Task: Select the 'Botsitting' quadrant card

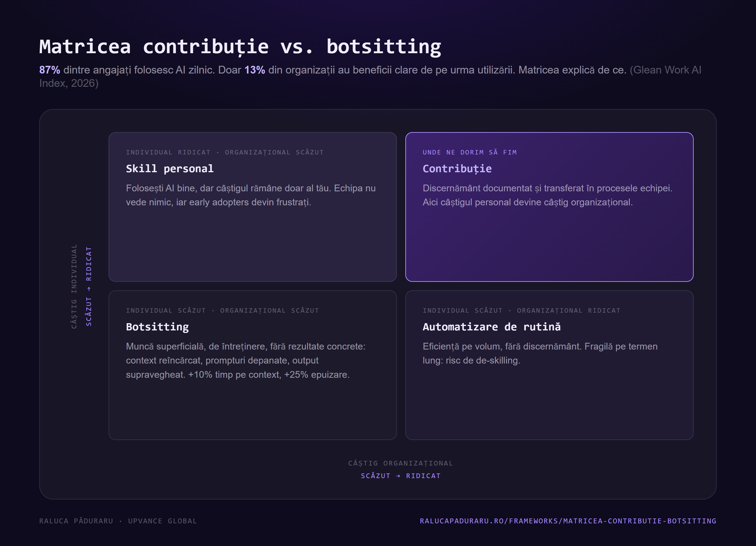Action: (253, 365)
